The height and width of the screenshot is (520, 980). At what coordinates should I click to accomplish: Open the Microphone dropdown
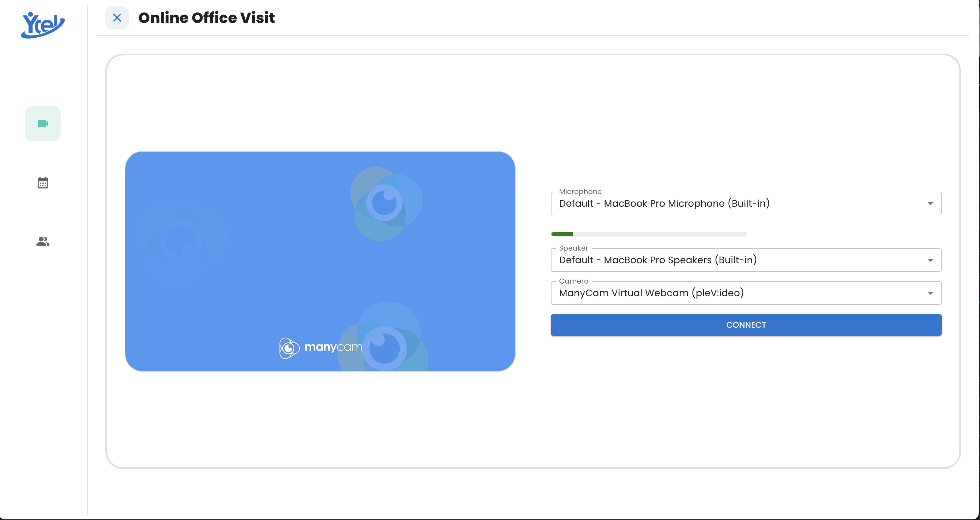746,203
